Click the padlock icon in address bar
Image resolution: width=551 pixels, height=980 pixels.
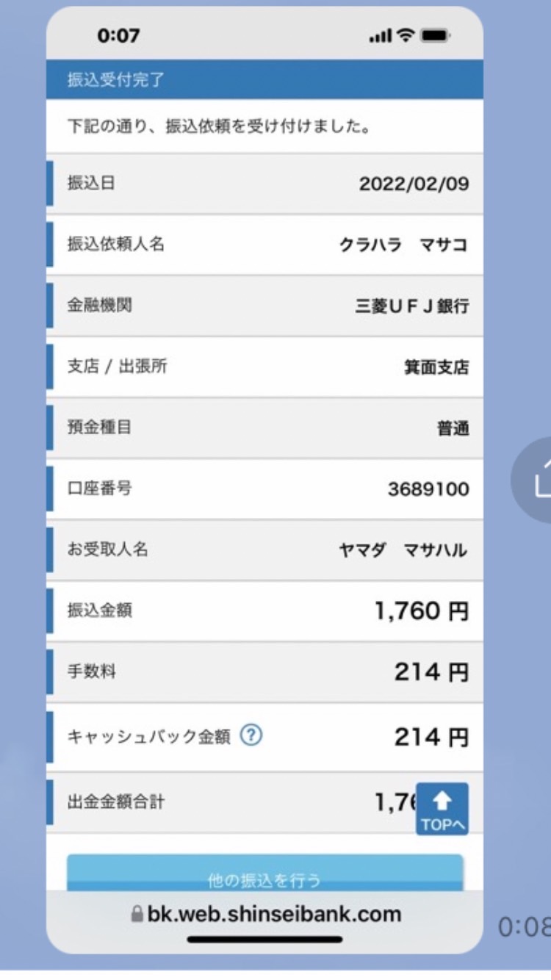(137, 914)
